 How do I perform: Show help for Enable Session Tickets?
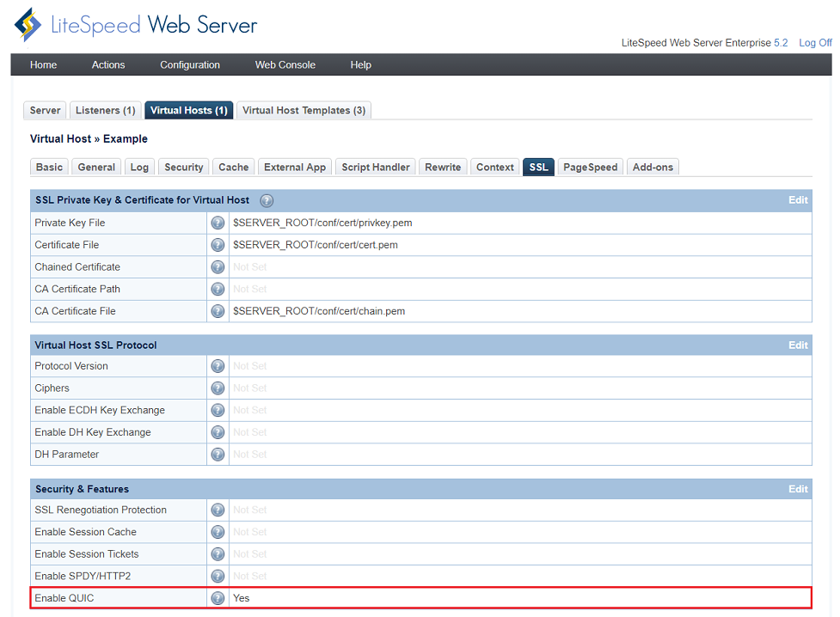point(218,553)
